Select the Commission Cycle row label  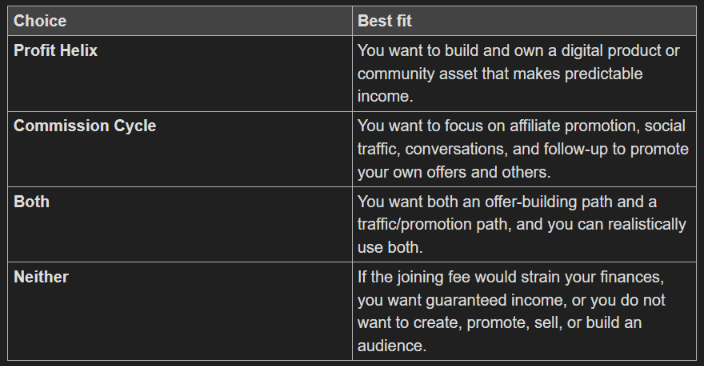click(x=85, y=126)
